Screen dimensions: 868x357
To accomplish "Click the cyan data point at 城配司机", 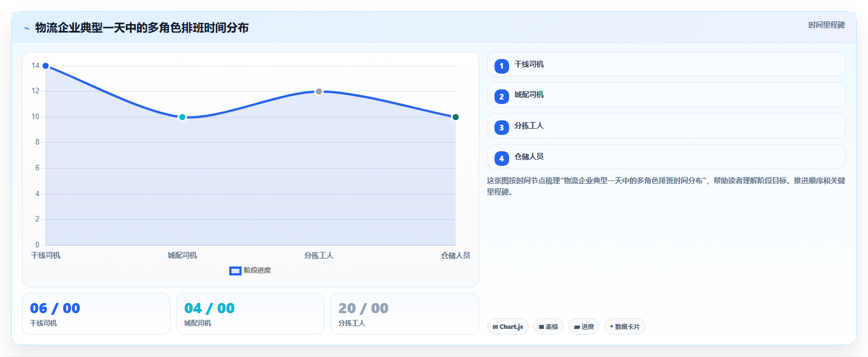I will pos(182,117).
